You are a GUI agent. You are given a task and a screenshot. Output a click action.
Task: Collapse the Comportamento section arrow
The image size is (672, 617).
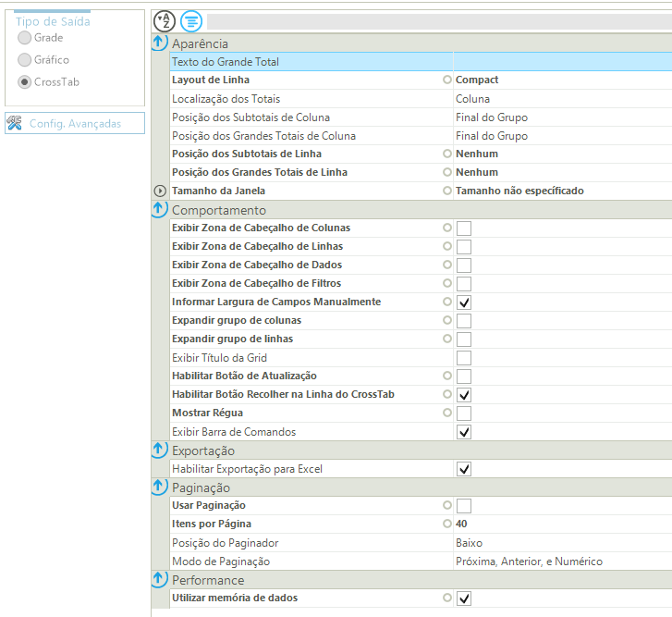[x=159, y=210]
